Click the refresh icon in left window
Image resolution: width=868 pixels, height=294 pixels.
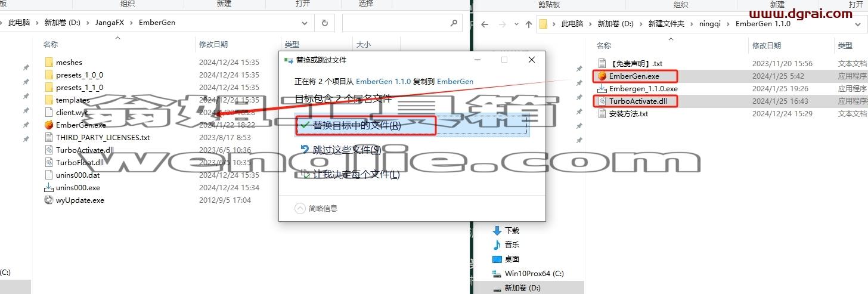click(x=324, y=23)
